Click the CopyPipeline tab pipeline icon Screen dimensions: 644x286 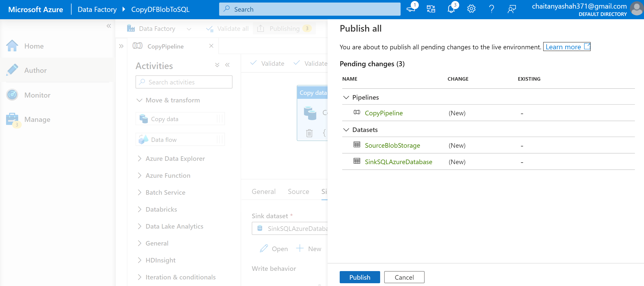137,46
